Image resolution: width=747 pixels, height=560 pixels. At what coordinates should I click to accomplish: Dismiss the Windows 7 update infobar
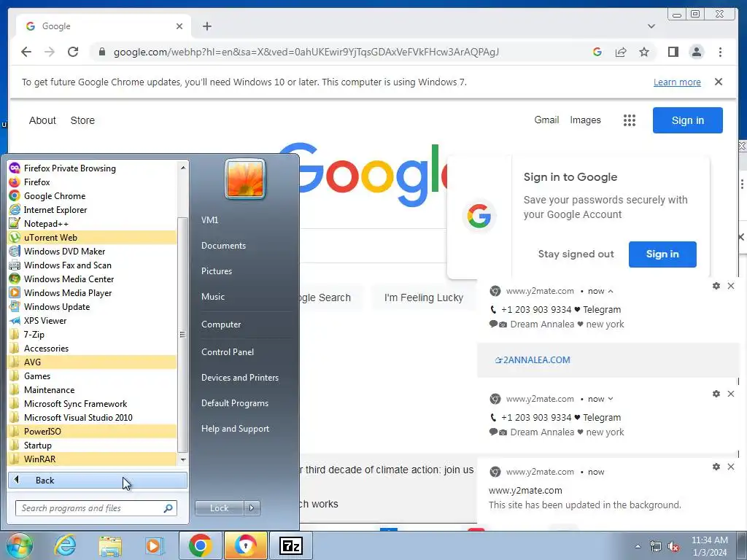(719, 82)
